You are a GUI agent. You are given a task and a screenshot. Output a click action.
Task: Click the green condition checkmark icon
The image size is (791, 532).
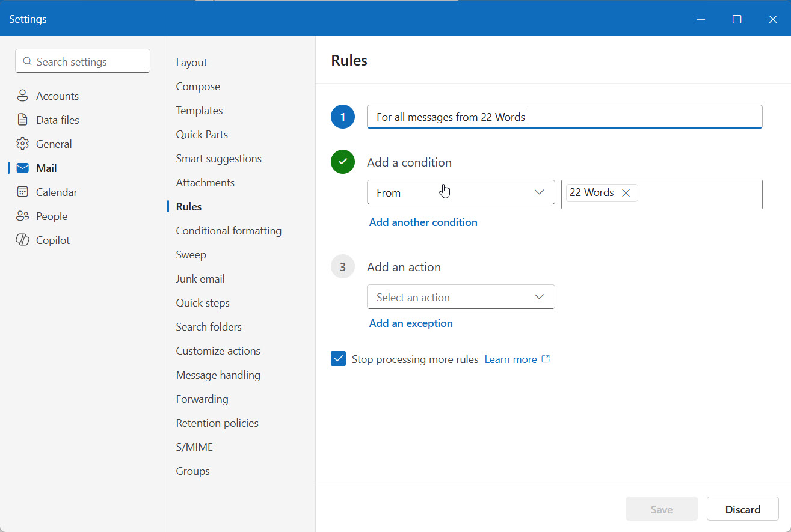343,162
